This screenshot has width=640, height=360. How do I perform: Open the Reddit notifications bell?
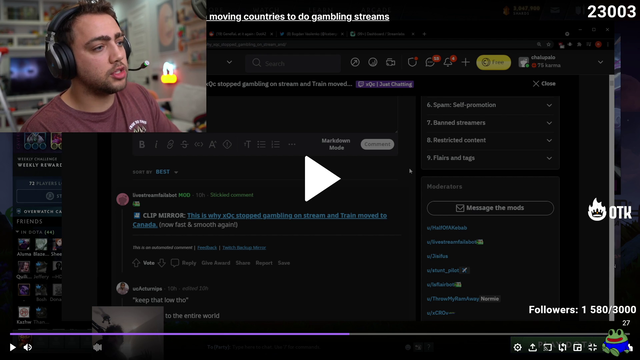(449, 62)
